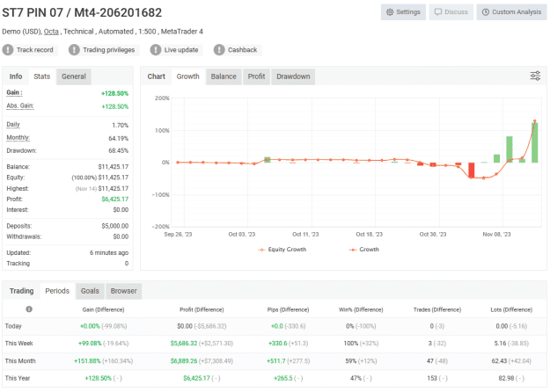Click This Month trades value 47
This screenshot has width=550, height=392.
(430, 361)
